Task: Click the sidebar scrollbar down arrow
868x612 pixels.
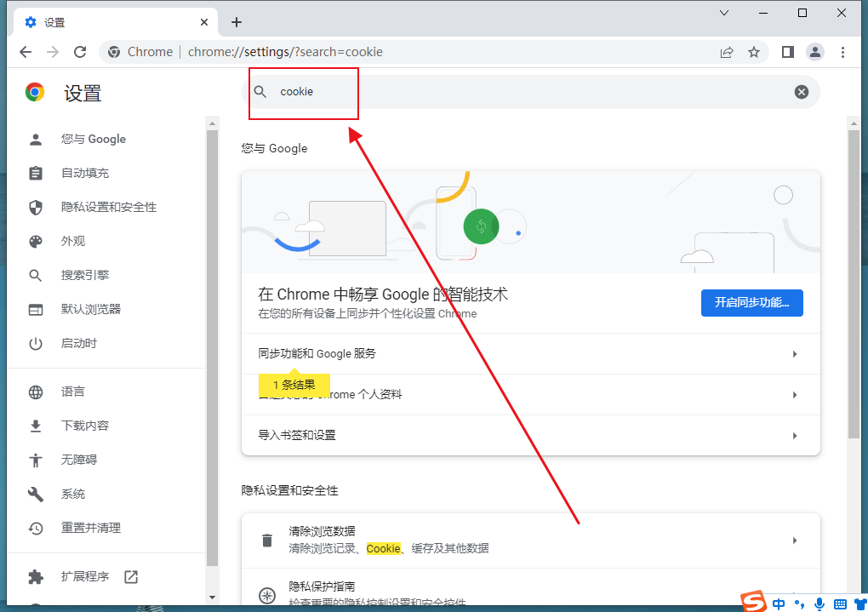Action: click(x=212, y=598)
